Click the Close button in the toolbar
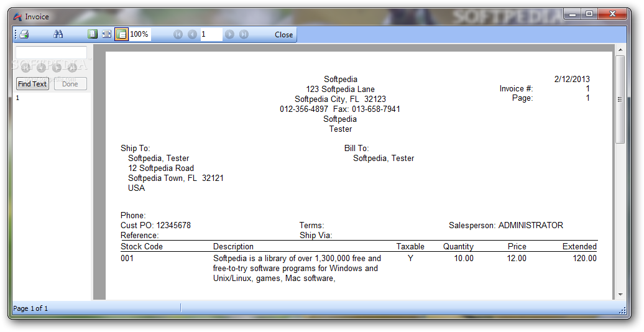The width and height of the screenshot is (644, 332). [284, 35]
